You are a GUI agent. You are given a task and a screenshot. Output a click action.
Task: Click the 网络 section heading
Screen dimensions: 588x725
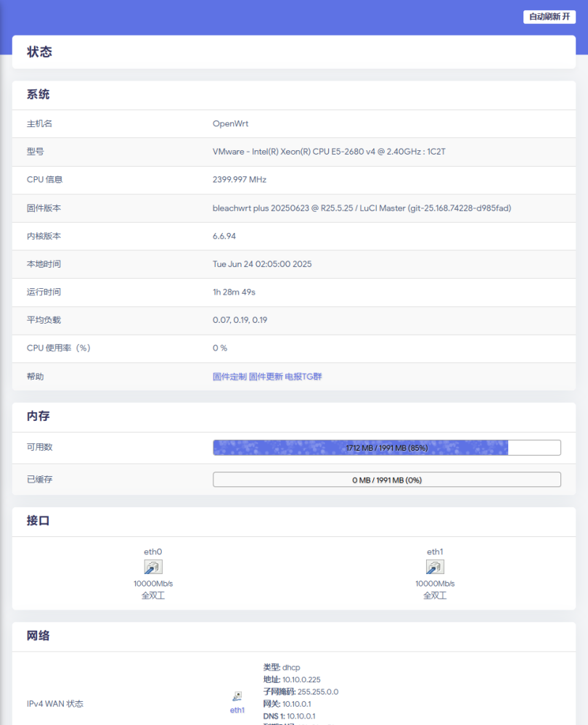(38, 636)
